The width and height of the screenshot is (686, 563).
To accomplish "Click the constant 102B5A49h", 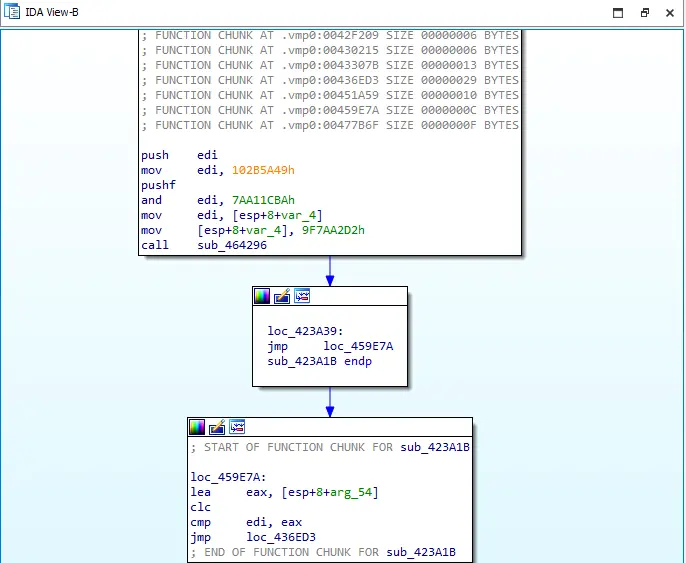I will tap(263, 170).
